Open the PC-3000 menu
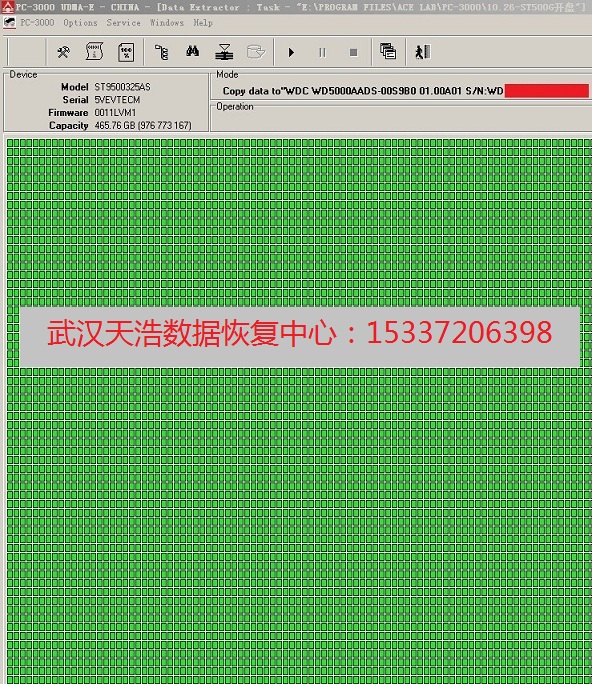 37,22
